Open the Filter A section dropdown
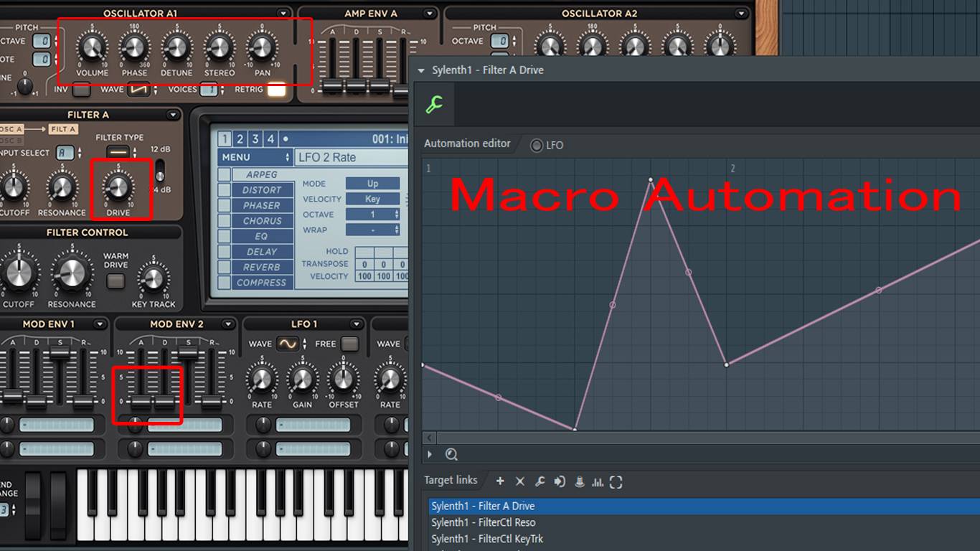The height and width of the screenshot is (551, 980). coord(173,115)
